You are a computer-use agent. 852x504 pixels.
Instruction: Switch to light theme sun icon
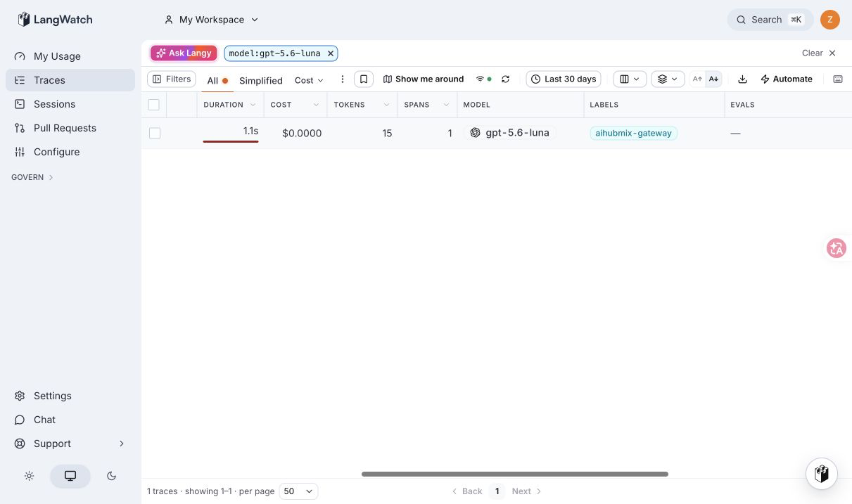[x=29, y=476]
